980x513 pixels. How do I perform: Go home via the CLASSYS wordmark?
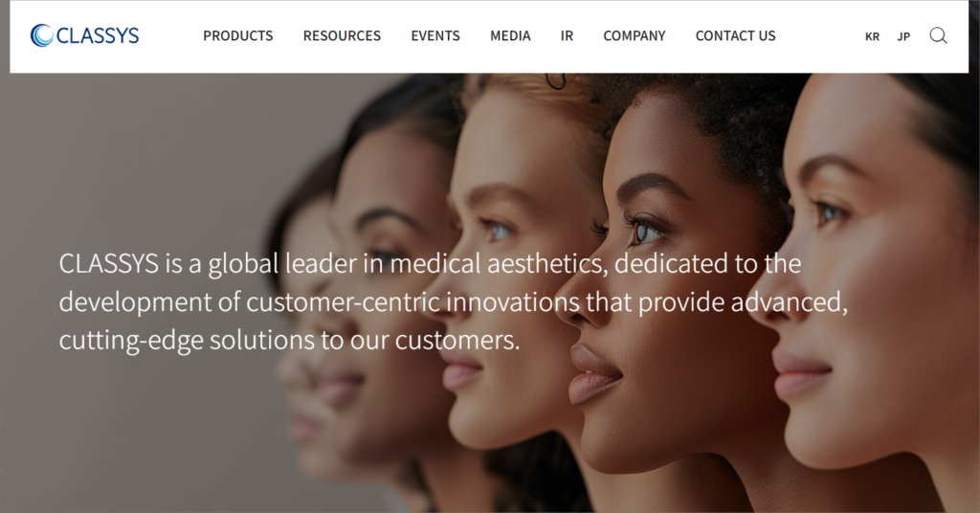[x=98, y=35]
